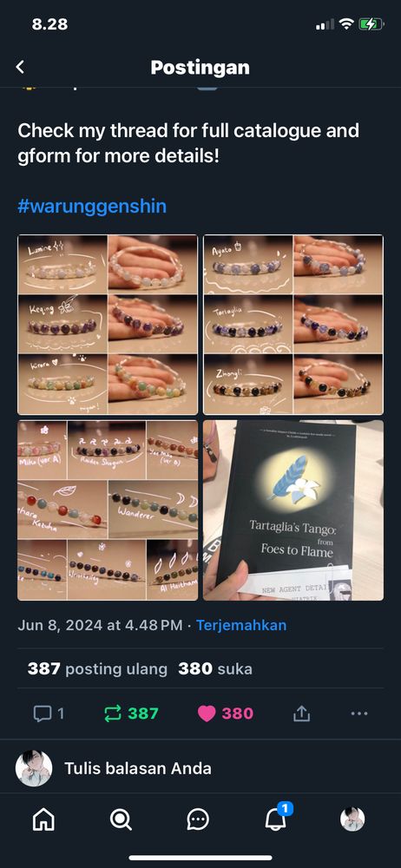View the 380 suka list
Screen dimensions: 401x868
point(215,668)
